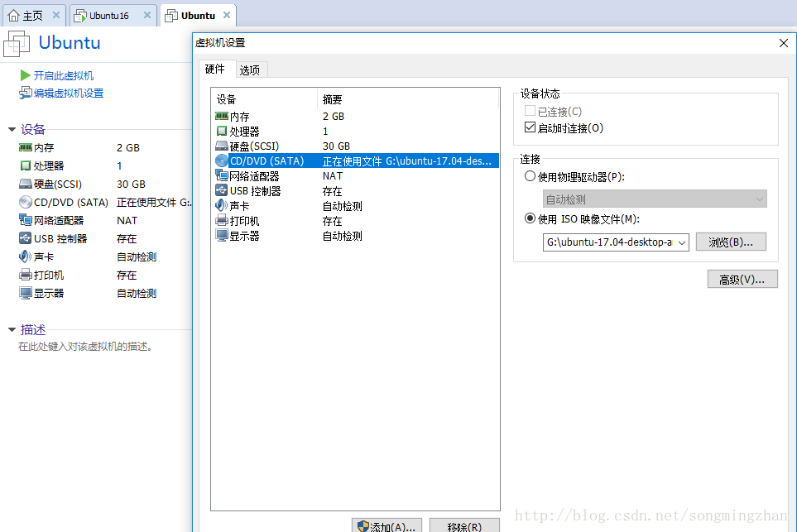Image resolution: width=797 pixels, height=532 pixels.
Task: Click the 内存 memory icon in left panel
Action: point(26,147)
